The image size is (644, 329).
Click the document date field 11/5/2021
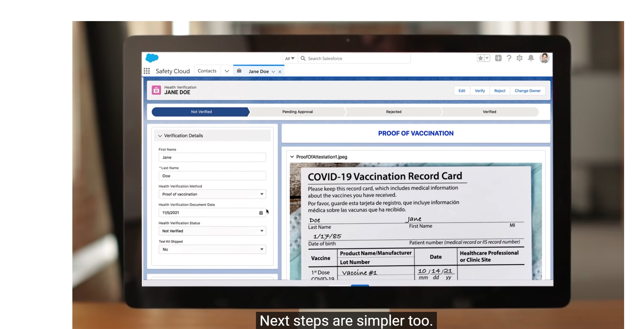[212, 213]
